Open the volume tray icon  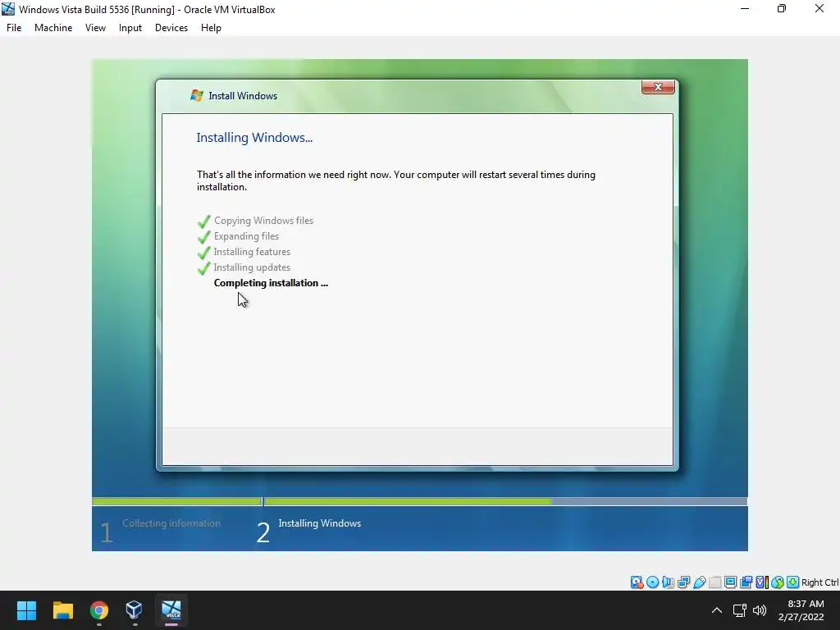click(760, 610)
